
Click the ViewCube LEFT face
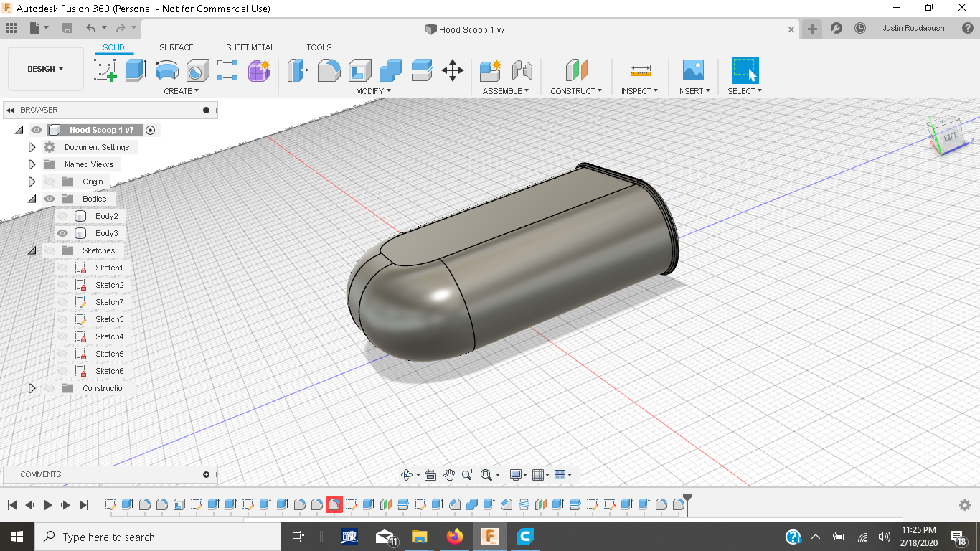(950, 137)
